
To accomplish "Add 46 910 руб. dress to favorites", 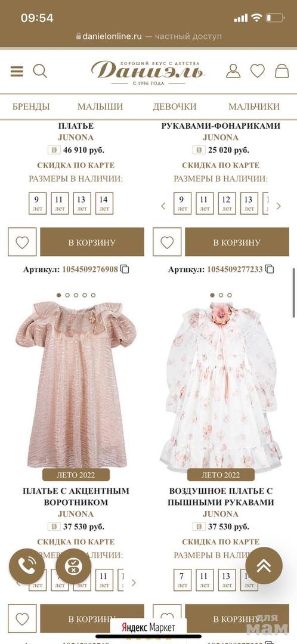I will [x=22, y=242].
